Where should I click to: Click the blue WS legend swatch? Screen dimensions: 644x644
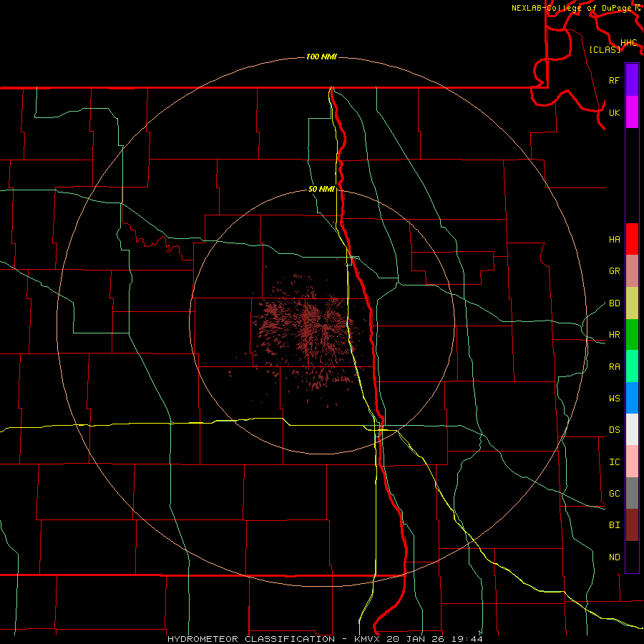click(632, 398)
